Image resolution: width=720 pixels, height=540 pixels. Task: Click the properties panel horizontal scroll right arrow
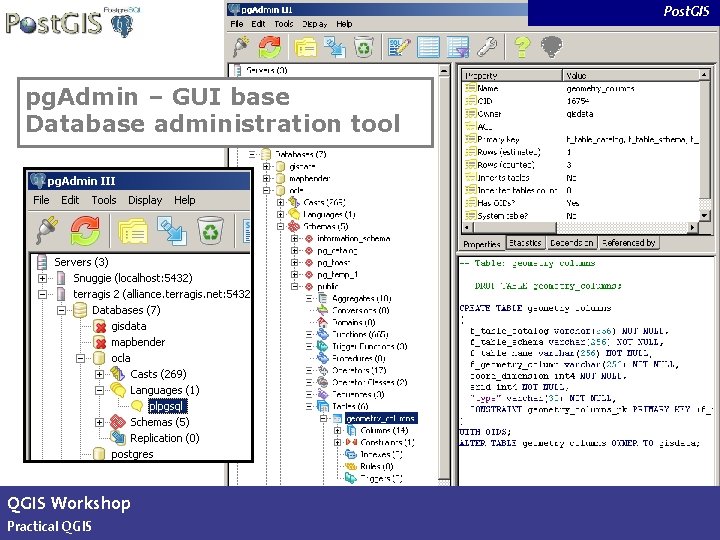[693, 227]
